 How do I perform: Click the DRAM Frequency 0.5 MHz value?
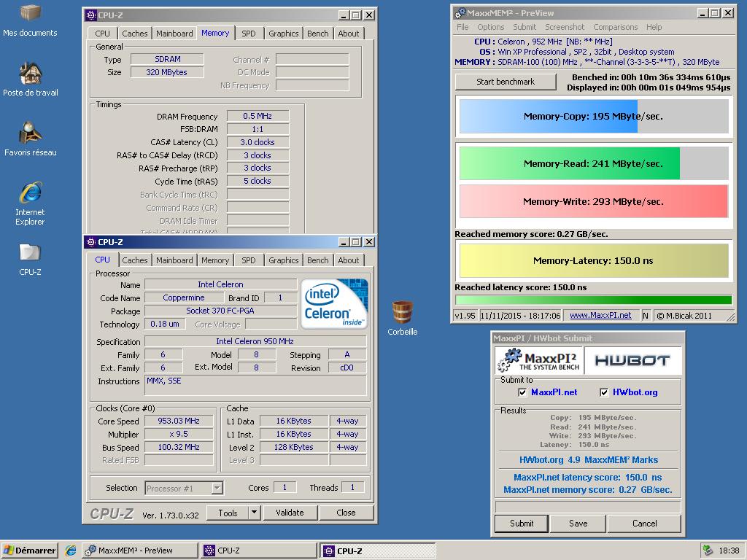click(258, 116)
